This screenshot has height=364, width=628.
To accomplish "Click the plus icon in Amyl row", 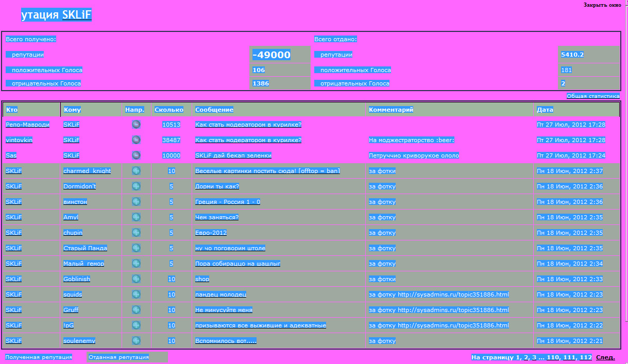I will pos(136,217).
